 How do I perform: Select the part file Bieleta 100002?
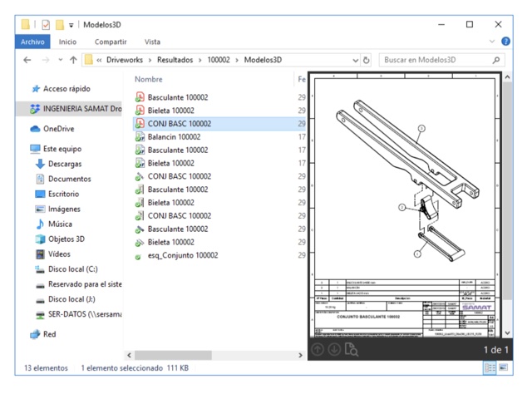[165, 242]
